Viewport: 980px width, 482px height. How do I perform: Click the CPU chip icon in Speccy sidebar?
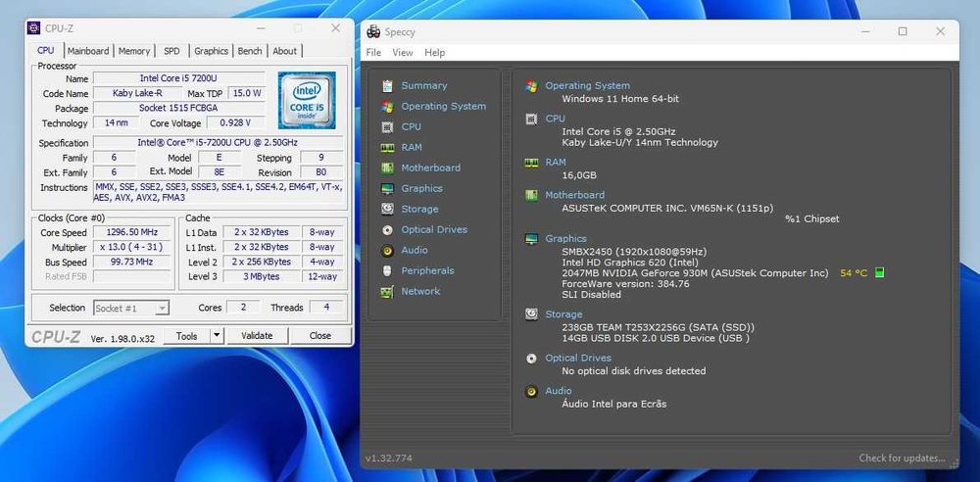point(387,127)
